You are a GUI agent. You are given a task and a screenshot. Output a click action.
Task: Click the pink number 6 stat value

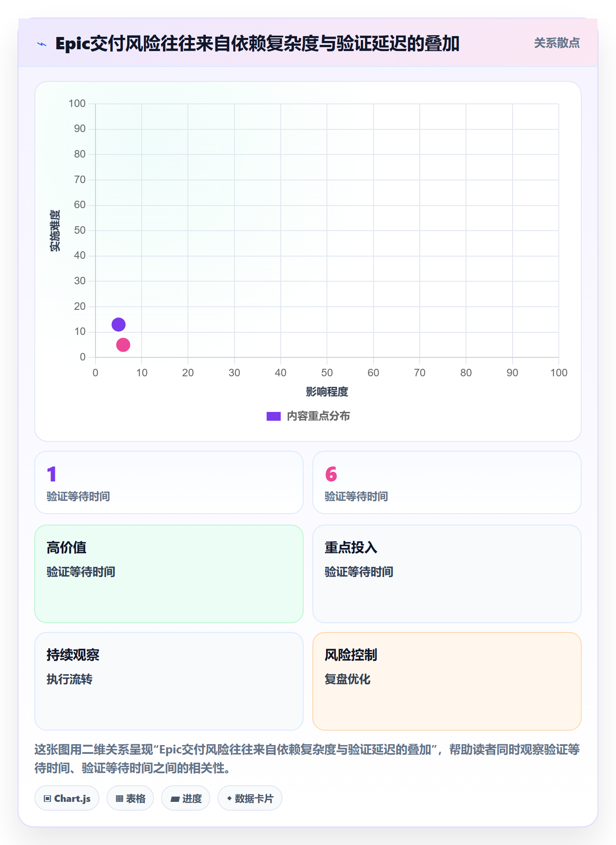(331, 474)
